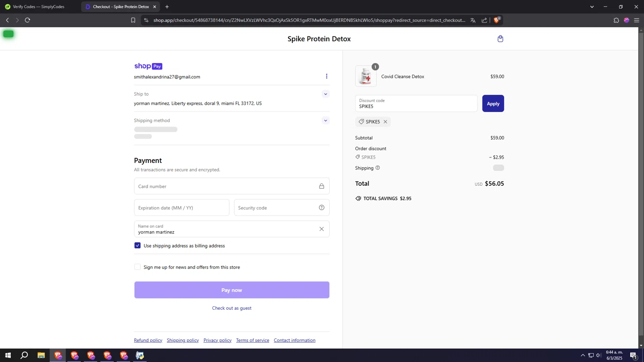This screenshot has width=644, height=362.
Task: Open the Refund policy link
Action: tap(148, 340)
